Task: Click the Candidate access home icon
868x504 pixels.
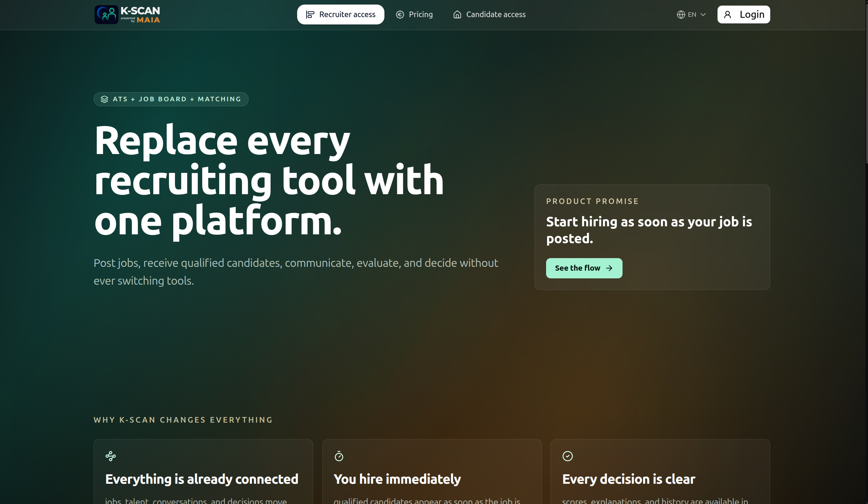Action: pos(457,15)
